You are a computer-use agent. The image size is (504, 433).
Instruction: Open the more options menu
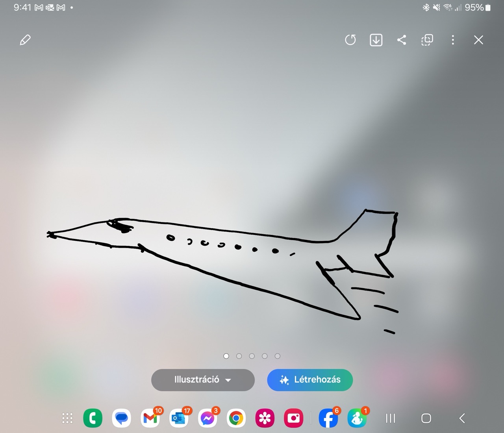click(453, 40)
